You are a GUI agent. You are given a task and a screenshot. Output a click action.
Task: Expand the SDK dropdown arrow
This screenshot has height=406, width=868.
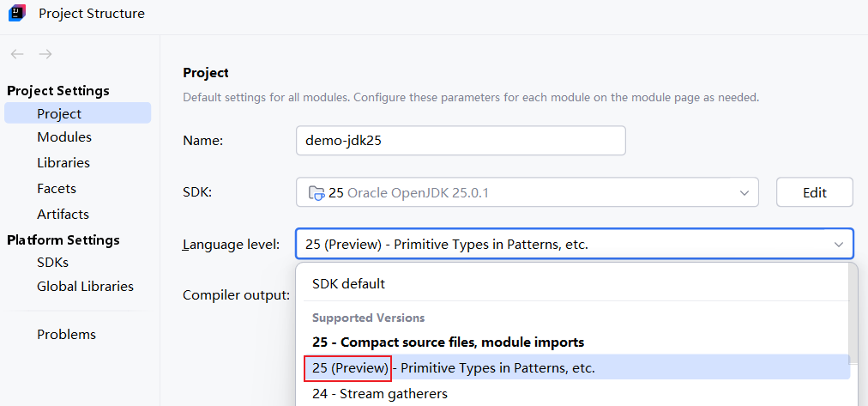pyautogui.click(x=744, y=193)
